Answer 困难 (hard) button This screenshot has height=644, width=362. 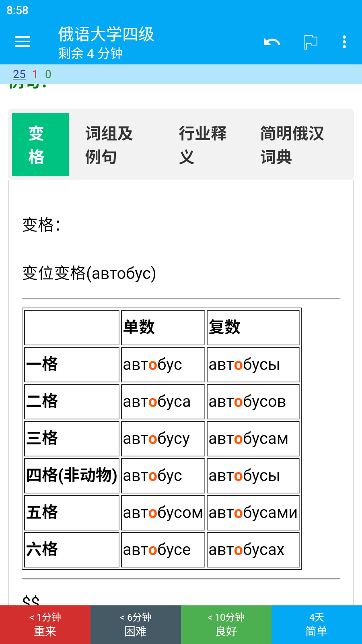[136, 625]
